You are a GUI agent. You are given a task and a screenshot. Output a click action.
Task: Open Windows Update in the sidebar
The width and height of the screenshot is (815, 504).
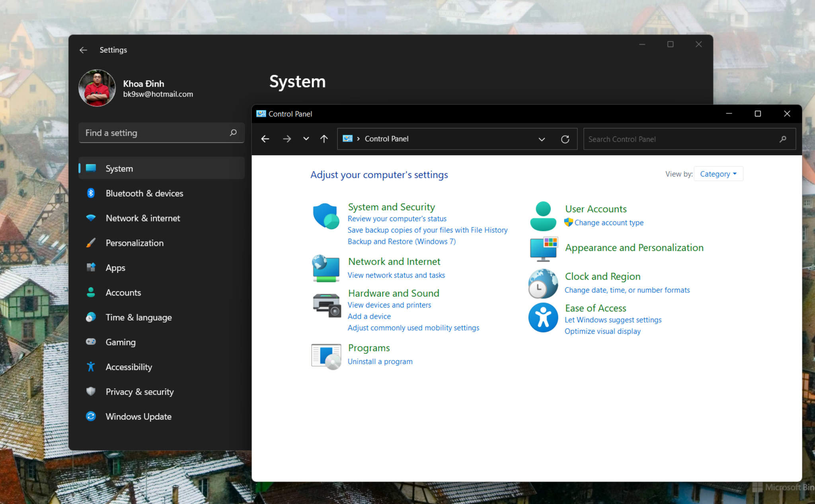[x=138, y=416]
